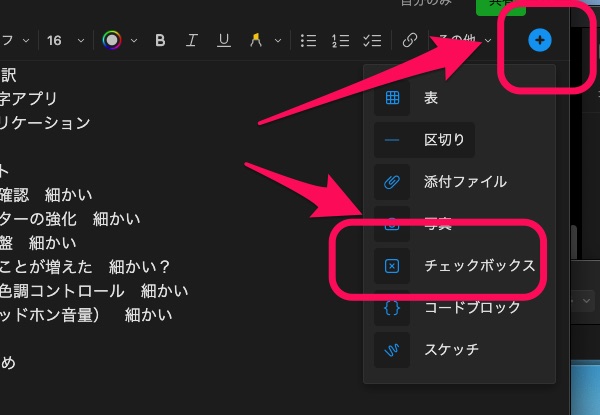Viewport: 600px width, 415px height.
Task: Toggle bold formatting
Action: [160, 41]
